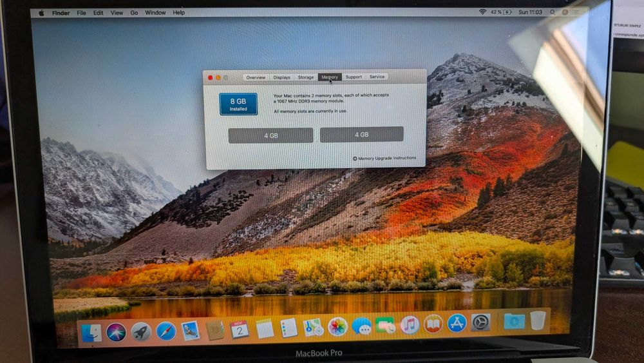Viewport: 644px width, 363px height.
Task: Open Messages chat bubble in Dock
Action: click(x=362, y=326)
